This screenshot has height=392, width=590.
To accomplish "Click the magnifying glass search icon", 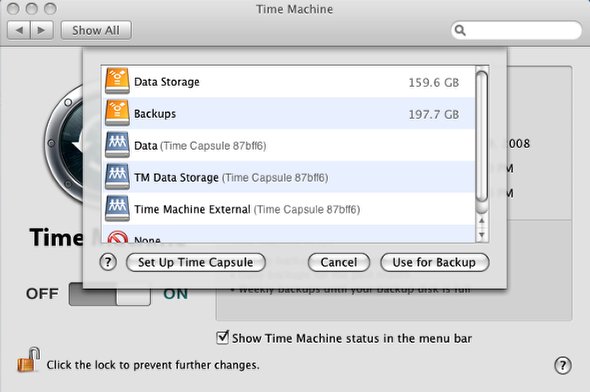I will [460, 30].
